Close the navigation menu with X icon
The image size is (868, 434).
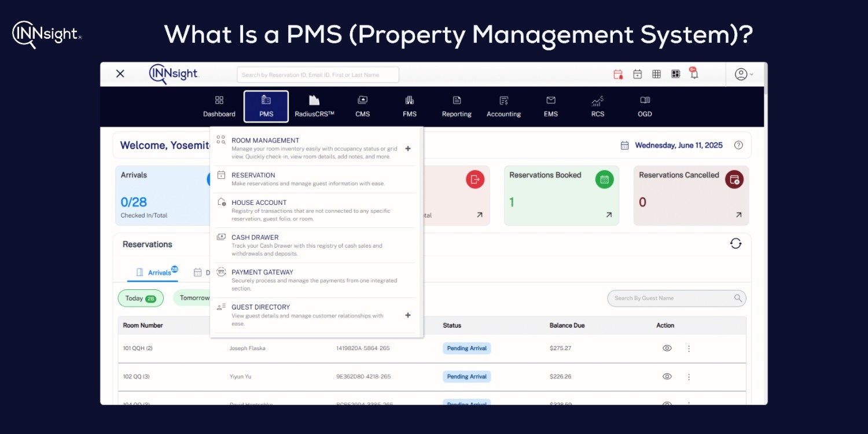pos(120,73)
